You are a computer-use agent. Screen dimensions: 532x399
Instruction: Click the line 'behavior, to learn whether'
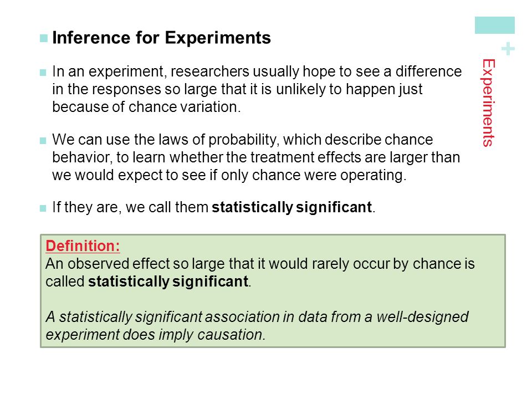(256, 157)
